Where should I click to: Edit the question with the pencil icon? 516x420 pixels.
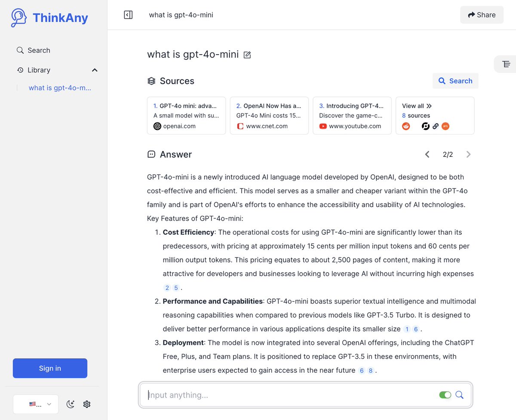247,55
